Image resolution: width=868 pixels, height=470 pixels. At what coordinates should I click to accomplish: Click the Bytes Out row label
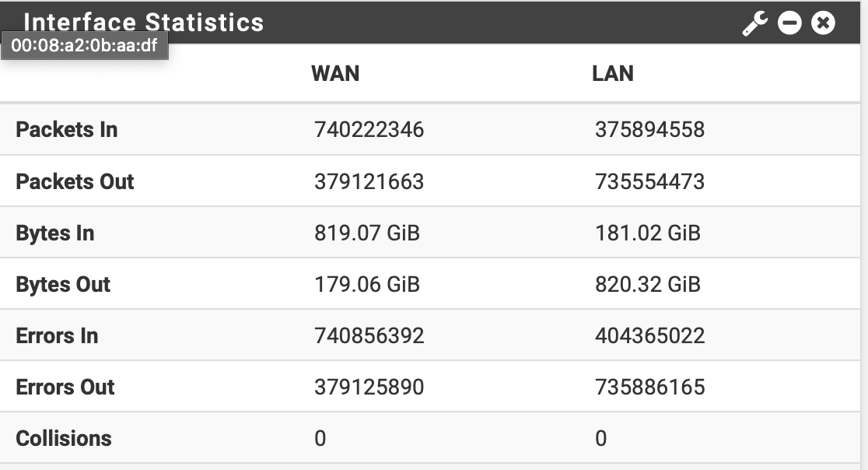tap(63, 284)
